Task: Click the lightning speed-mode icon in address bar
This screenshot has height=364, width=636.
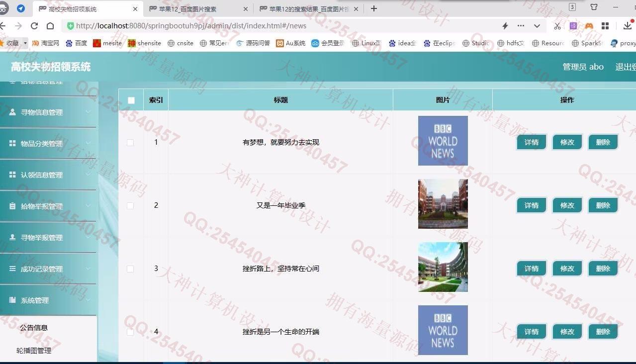Action: [x=505, y=26]
